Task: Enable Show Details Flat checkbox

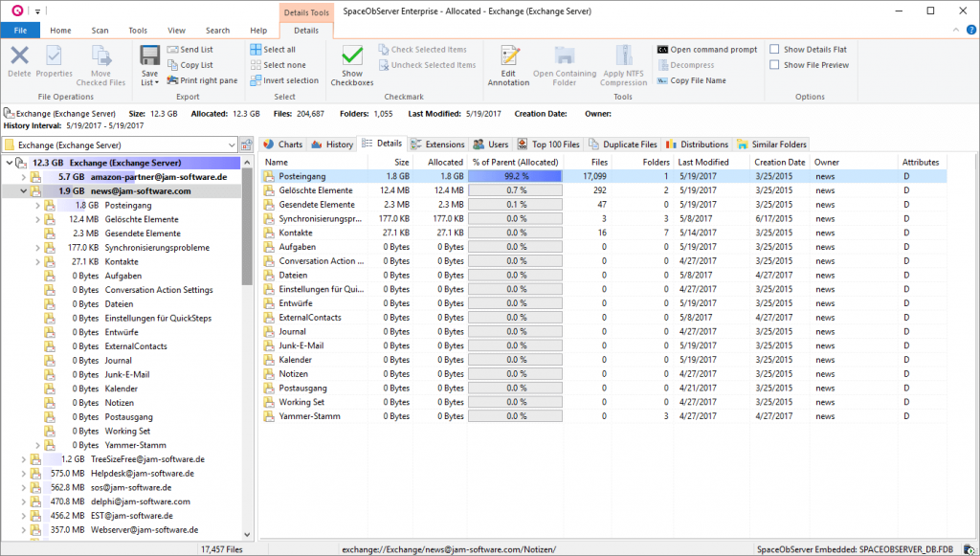Action: tap(774, 50)
